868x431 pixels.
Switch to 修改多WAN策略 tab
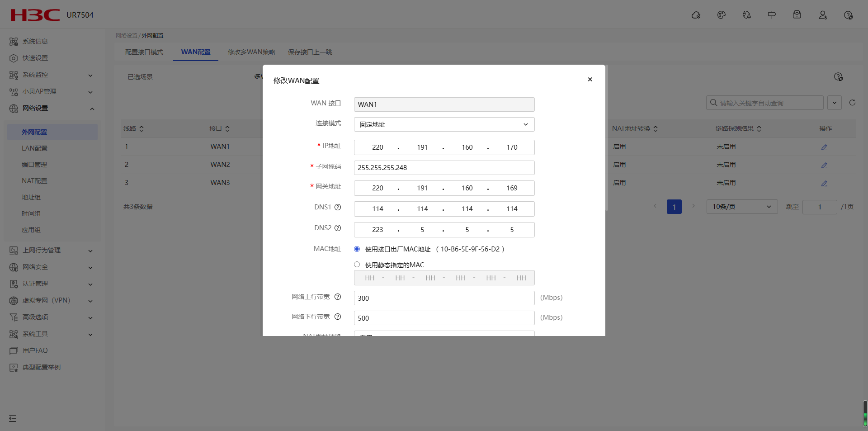coord(251,52)
